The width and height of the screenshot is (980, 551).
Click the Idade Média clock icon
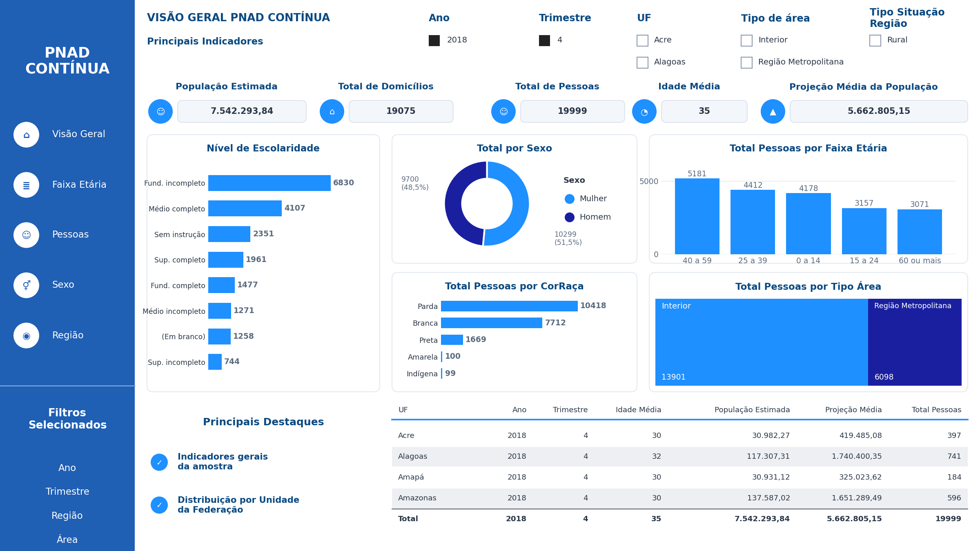[x=644, y=111]
